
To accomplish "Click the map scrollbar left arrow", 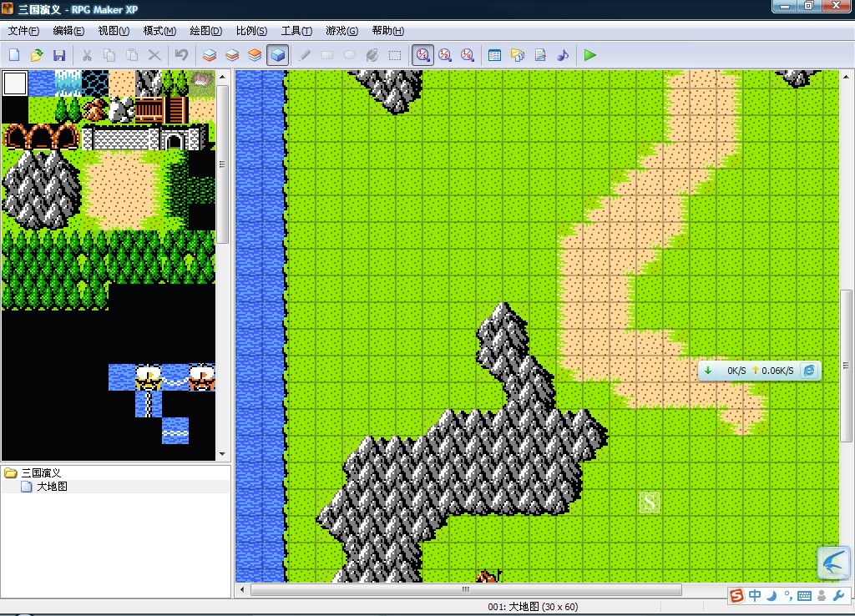I will tap(243, 589).
